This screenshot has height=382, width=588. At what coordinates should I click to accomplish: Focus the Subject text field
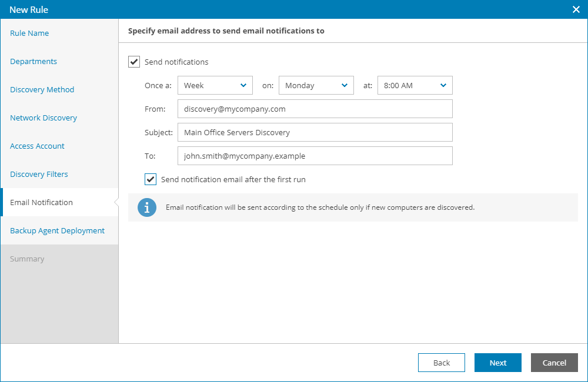[315, 132]
